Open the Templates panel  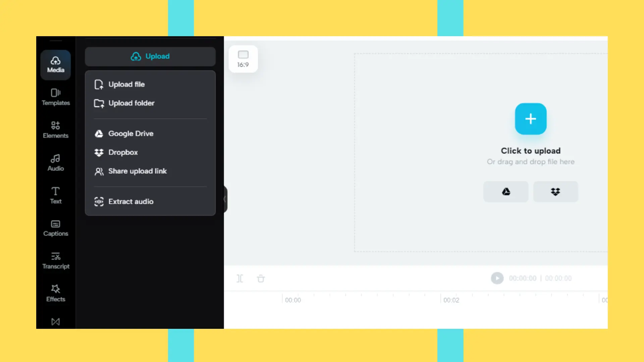click(55, 96)
